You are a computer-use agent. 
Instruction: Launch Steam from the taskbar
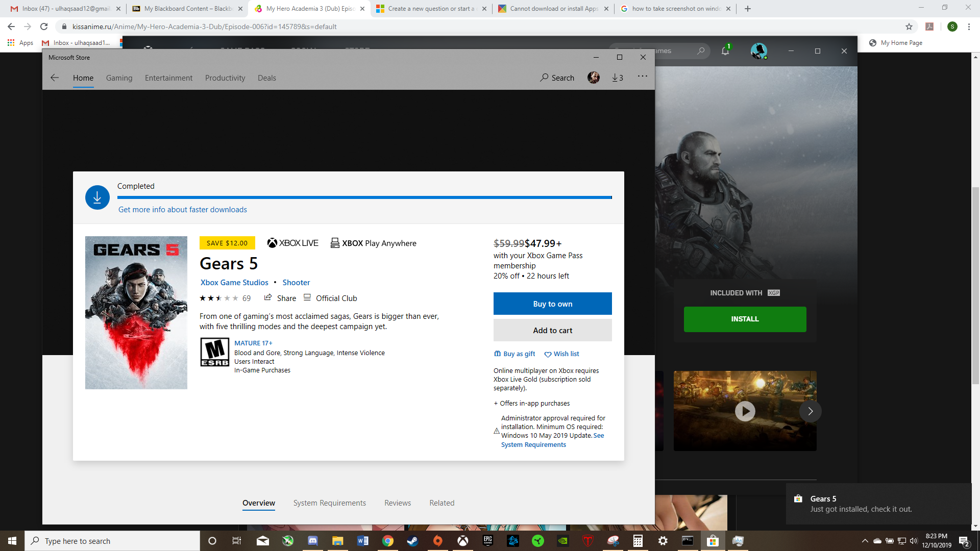413,541
